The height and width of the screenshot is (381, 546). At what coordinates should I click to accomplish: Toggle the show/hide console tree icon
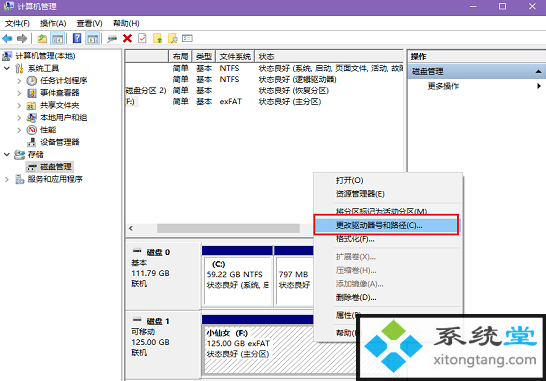[x=57, y=38]
